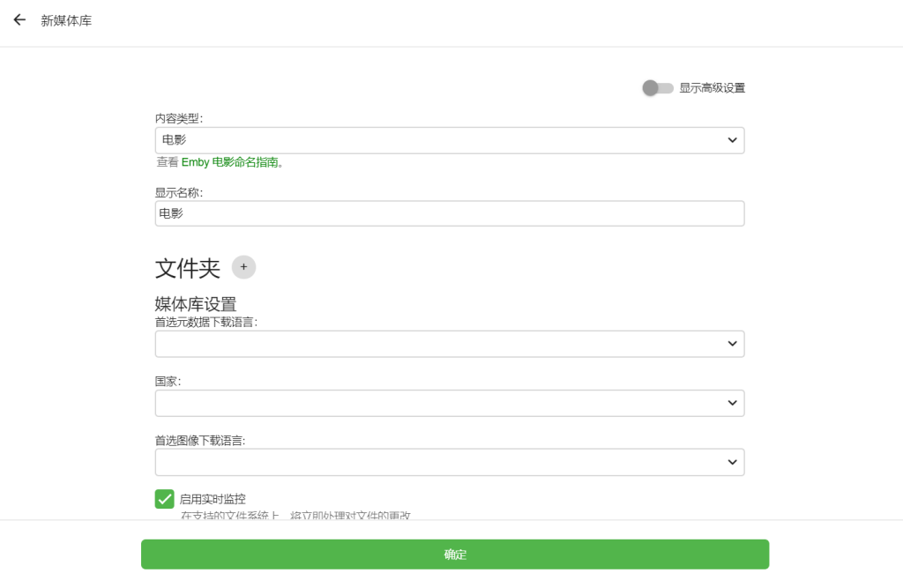
Task: Click inside the 显示名称 text field
Action: [x=449, y=212]
